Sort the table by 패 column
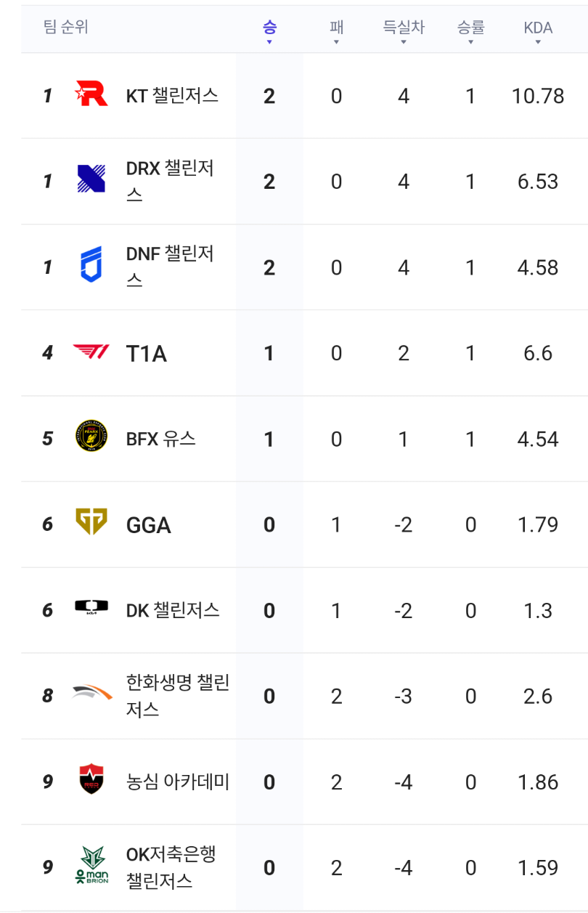588x913 pixels. pyautogui.click(x=336, y=30)
